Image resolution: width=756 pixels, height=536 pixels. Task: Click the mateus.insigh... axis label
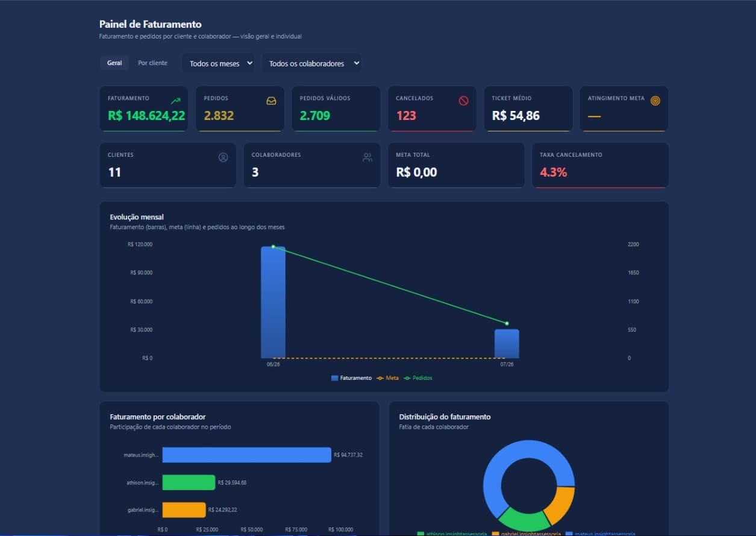pyautogui.click(x=142, y=455)
